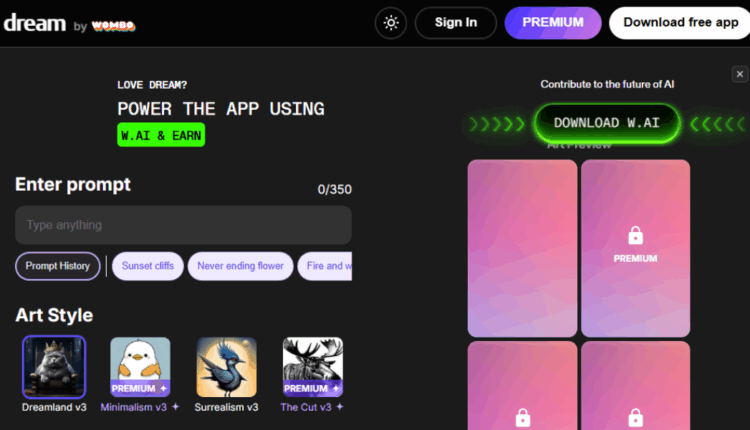Choose the Surrealism v3 art style
The image size is (750, 430).
click(x=226, y=367)
